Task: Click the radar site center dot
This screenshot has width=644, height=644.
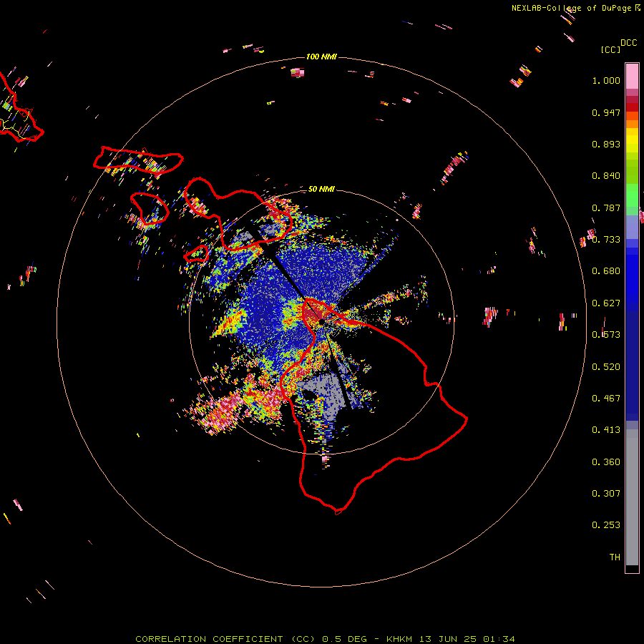Action: click(321, 322)
